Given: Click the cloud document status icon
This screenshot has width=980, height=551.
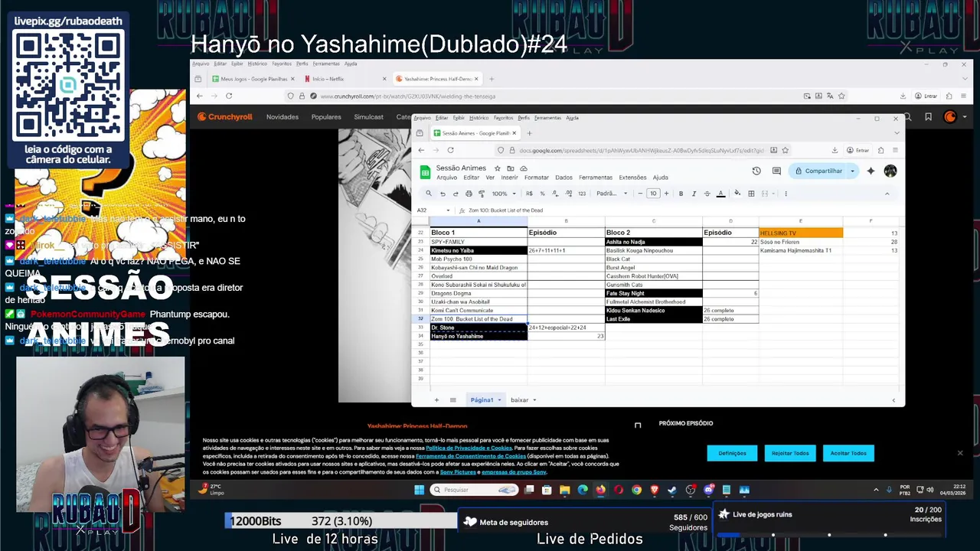Looking at the screenshot, I should [x=524, y=168].
